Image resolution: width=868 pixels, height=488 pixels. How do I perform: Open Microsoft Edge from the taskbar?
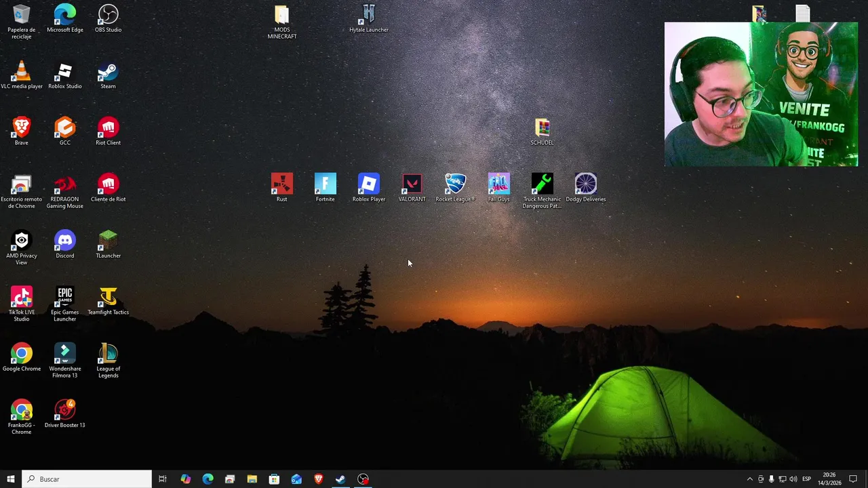[208, 479]
